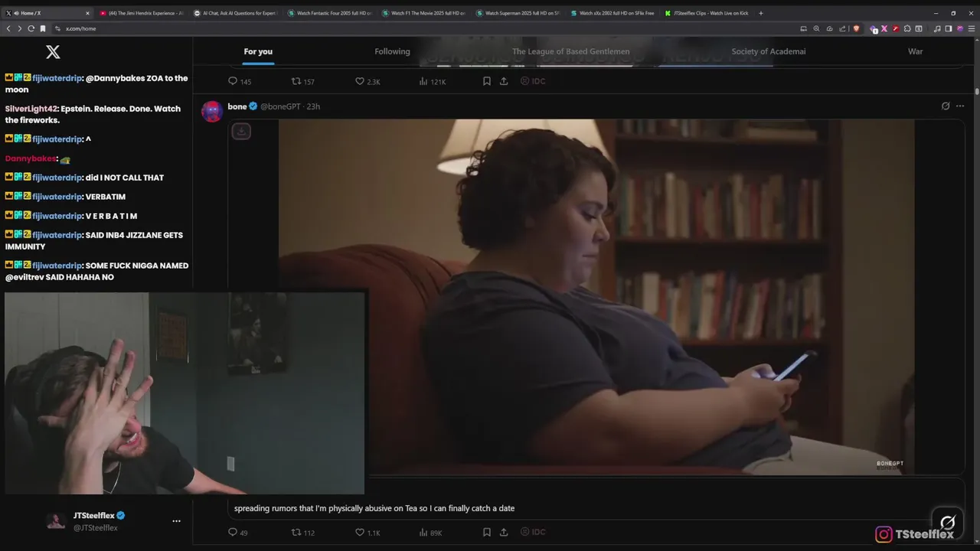Open the floating Grok button

click(x=948, y=523)
